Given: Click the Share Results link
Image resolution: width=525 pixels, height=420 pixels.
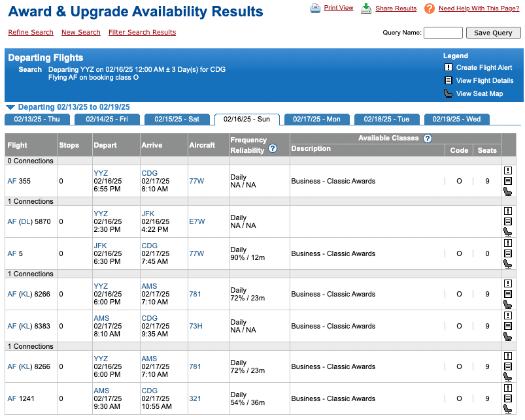Looking at the screenshot, I should tap(396, 8).
